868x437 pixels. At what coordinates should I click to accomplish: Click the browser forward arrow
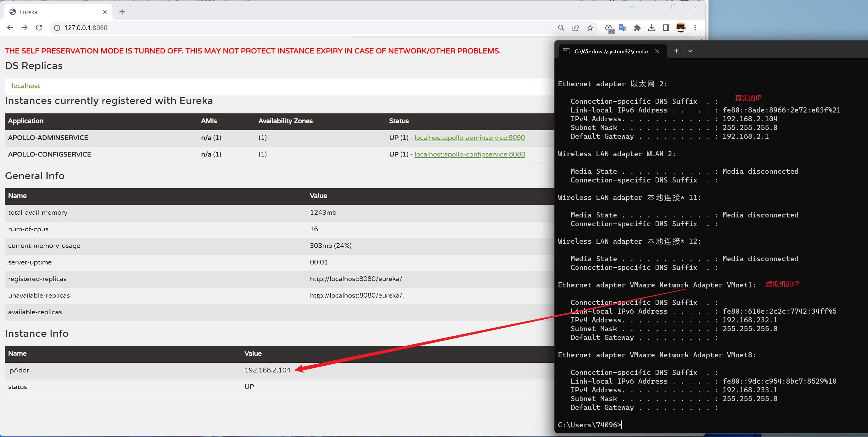pyautogui.click(x=24, y=28)
